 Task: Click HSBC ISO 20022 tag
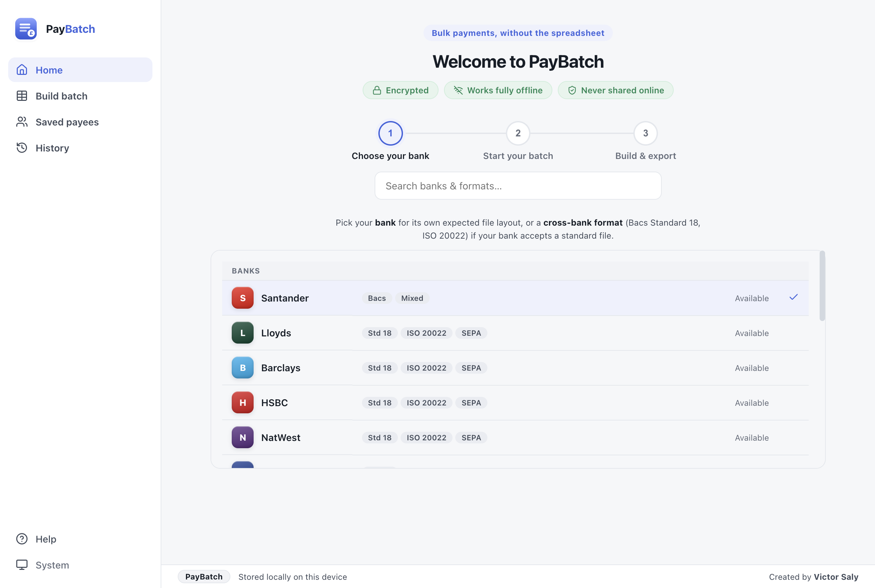click(x=426, y=403)
